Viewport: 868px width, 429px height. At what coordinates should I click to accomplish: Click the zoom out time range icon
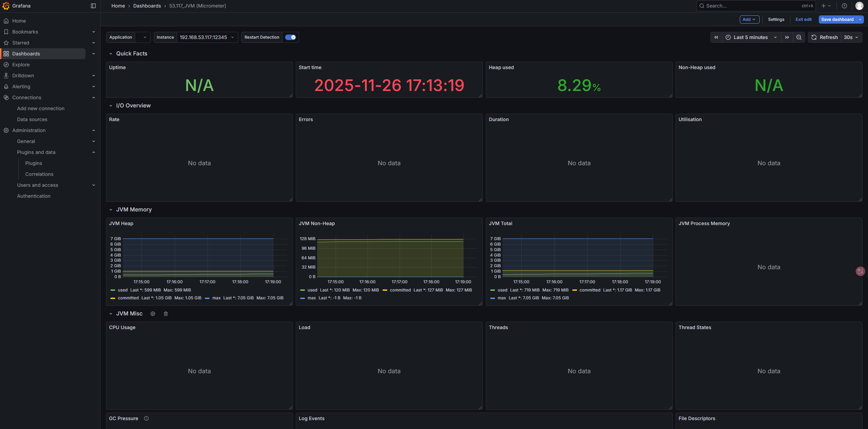click(799, 37)
